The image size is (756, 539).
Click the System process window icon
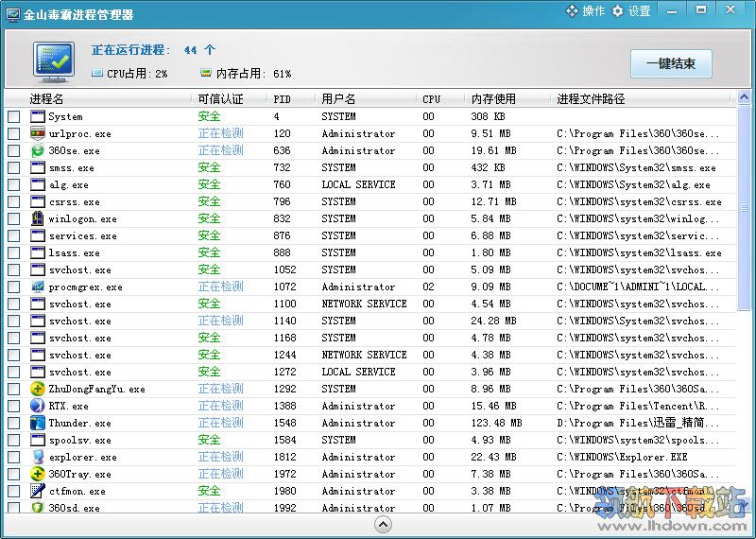coord(37,116)
